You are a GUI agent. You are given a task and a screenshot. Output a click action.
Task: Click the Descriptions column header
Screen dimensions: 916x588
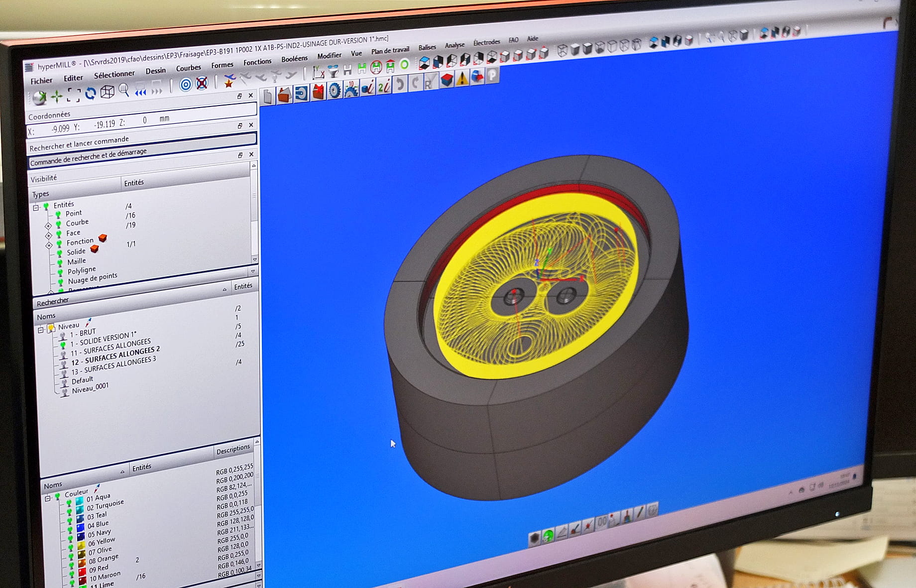point(233,450)
